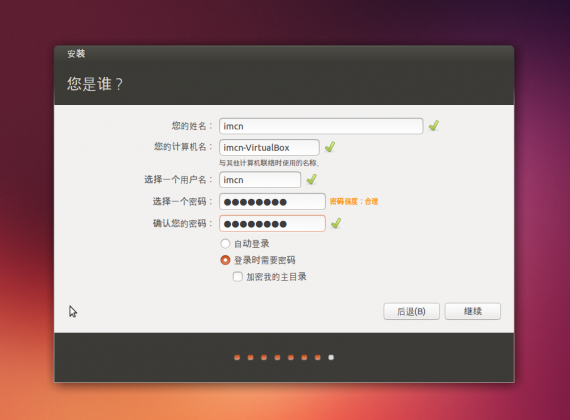
Task: Select the 自动登录 radio button
Action: tap(225, 243)
